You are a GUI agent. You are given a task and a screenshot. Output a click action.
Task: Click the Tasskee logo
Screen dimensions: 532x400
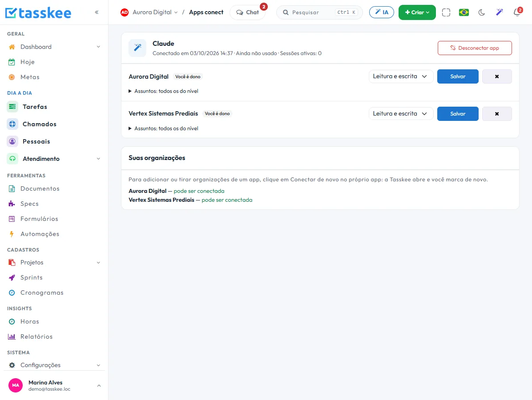(x=38, y=12)
